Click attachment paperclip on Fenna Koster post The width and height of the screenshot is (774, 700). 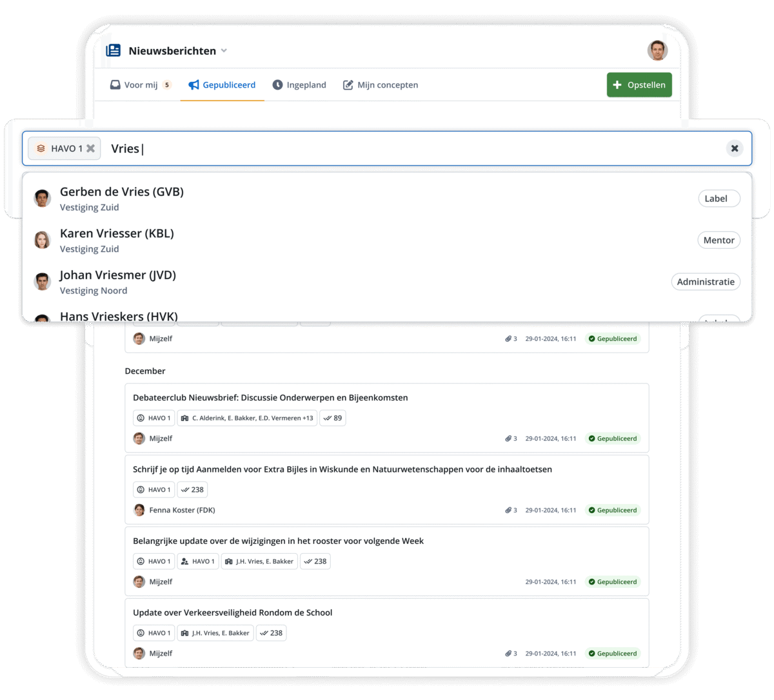click(508, 510)
